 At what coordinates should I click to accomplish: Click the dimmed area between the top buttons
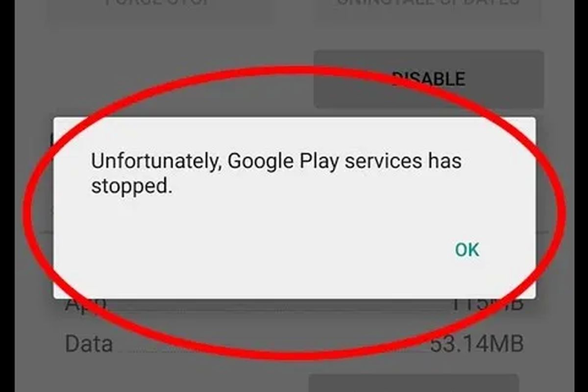[294, 9]
